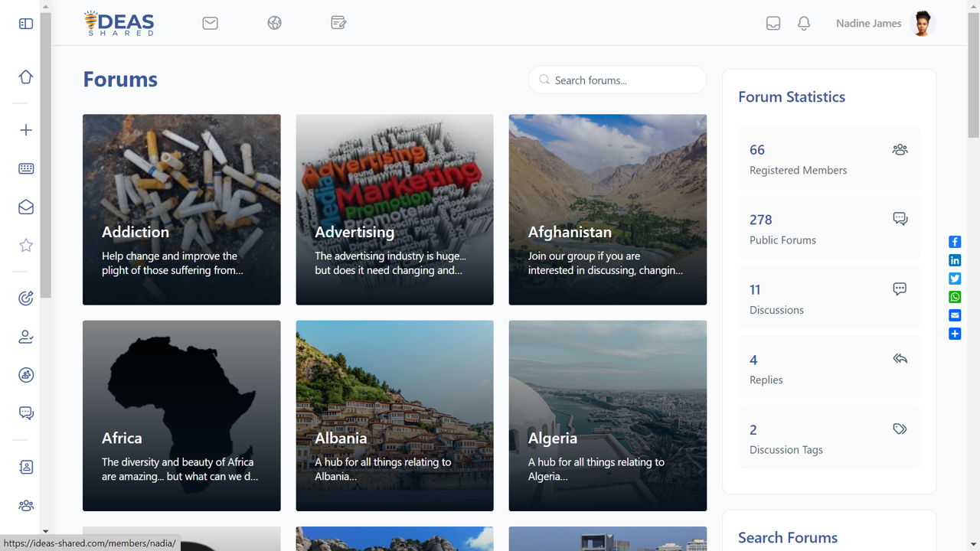Click inside the Search forums field
Screen dimensions: 980x551
pos(617,80)
